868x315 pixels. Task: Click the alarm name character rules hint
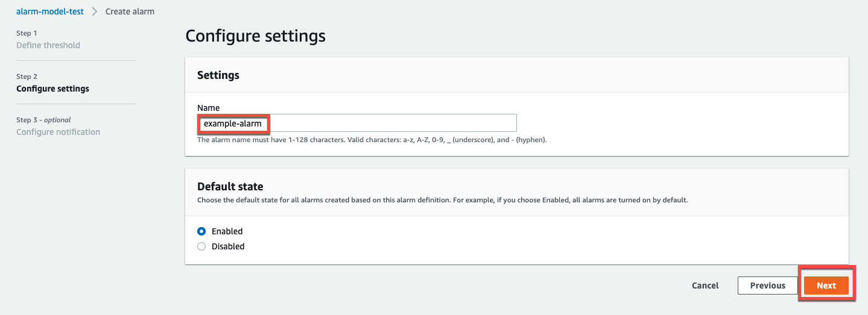[372, 140]
